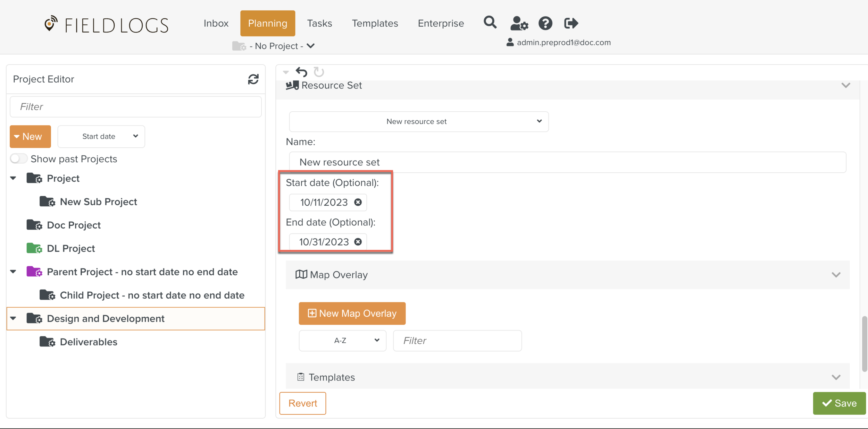Refresh the Project Editor panel

253,79
